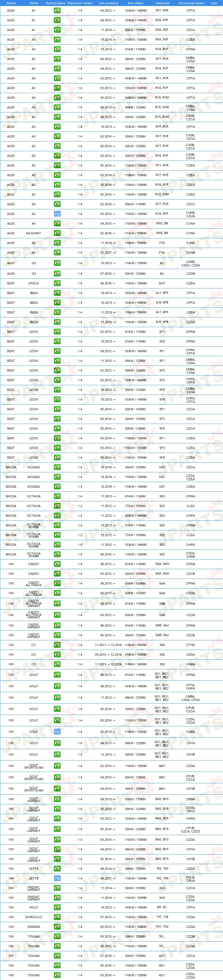The width and height of the screenshot is (223, 980).
Task: Click the Oznaczenie silnika column header
Action: click(x=191, y=3)
